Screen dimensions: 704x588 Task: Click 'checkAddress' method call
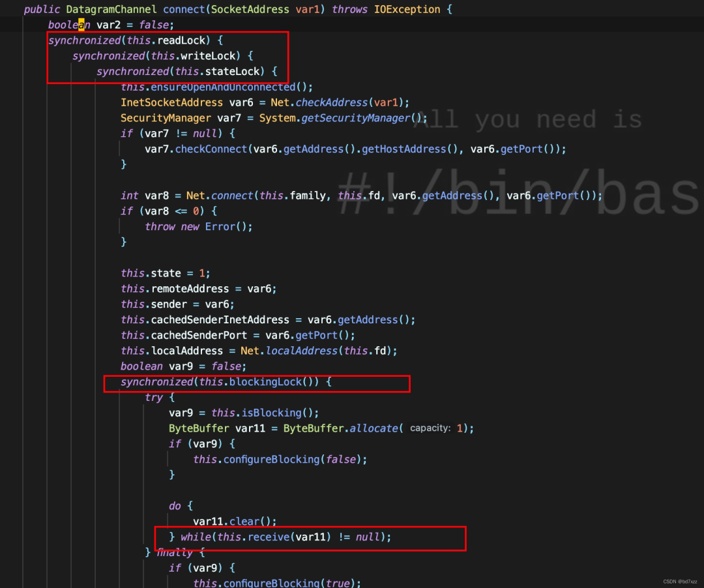tap(331, 103)
